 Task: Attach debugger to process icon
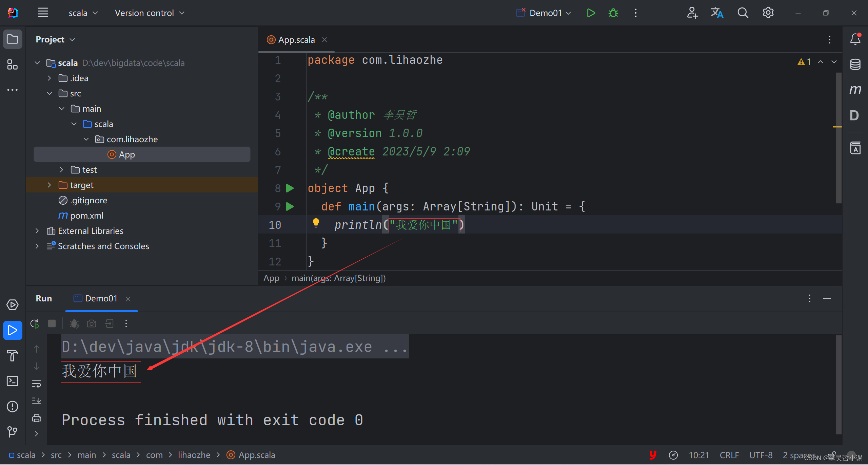pyautogui.click(x=74, y=323)
